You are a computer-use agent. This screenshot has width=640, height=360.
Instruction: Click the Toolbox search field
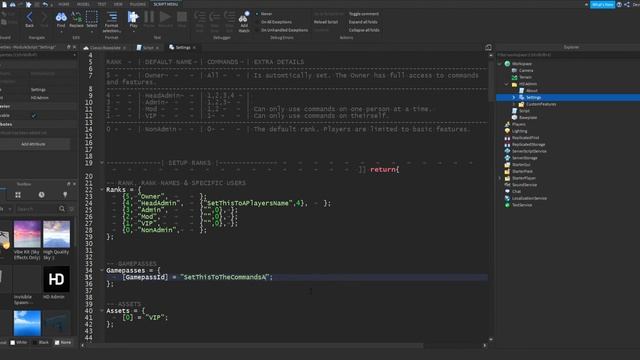(x=37, y=209)
